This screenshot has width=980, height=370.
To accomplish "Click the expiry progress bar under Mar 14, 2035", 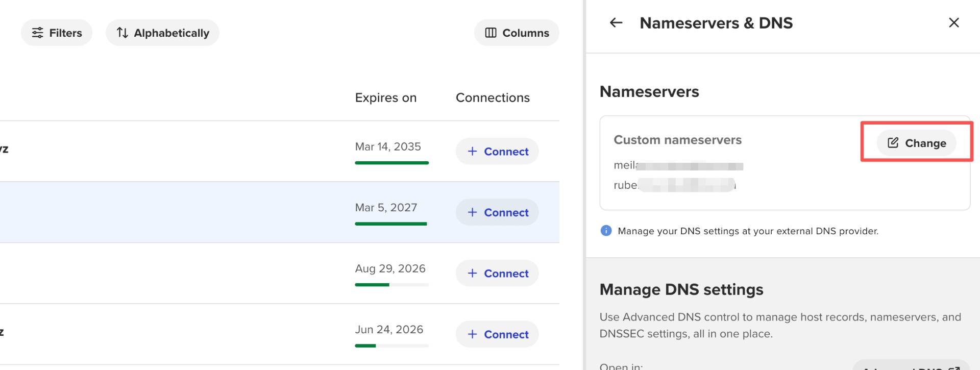I will click(x=391, y=163).
